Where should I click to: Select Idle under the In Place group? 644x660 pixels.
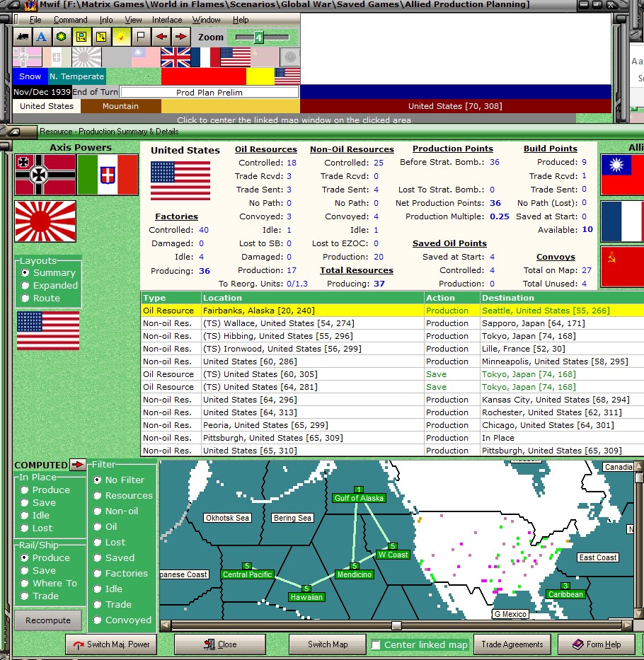coord(25,515)
